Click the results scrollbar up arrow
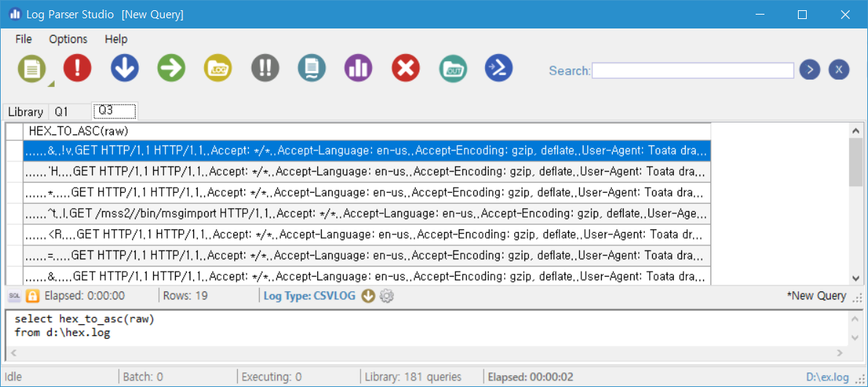This screenshot has width=868, height=387. pos(856,130)
